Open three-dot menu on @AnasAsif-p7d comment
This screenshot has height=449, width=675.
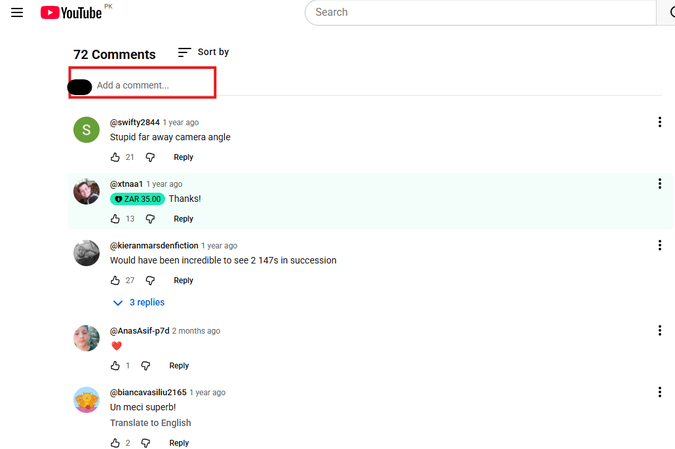(659, 331)
